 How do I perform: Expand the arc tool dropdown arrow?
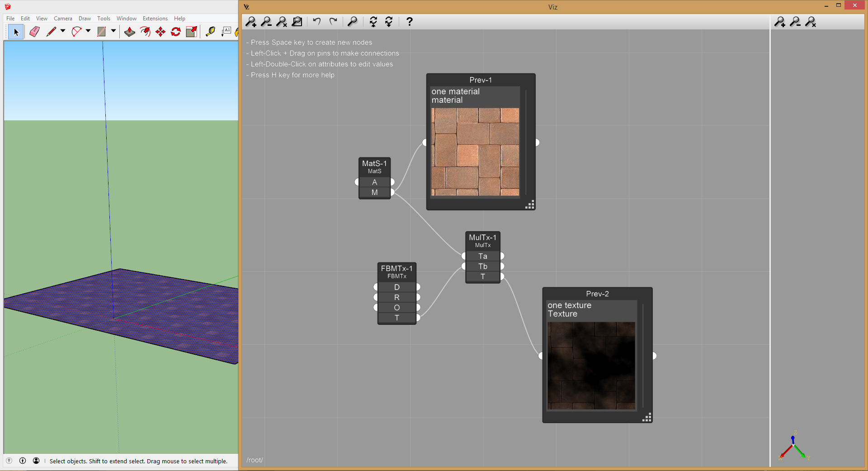coord(88,31)
